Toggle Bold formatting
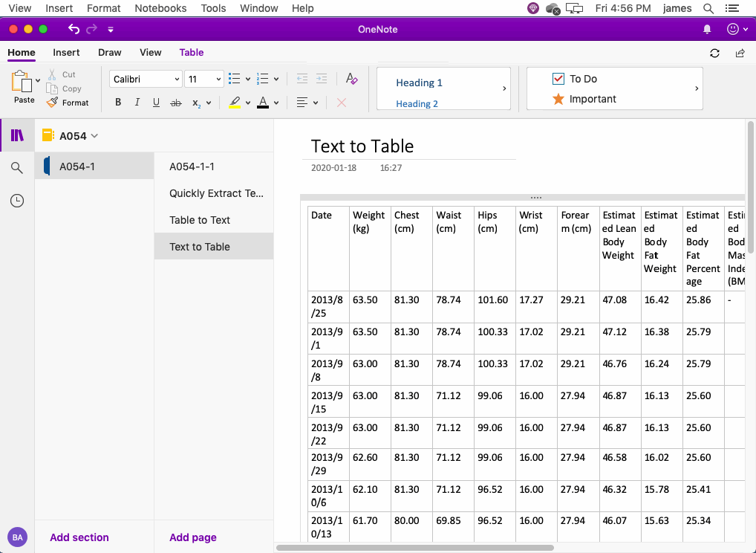The height and width of the screenshot is (553, 756). [x=118, y=103]
